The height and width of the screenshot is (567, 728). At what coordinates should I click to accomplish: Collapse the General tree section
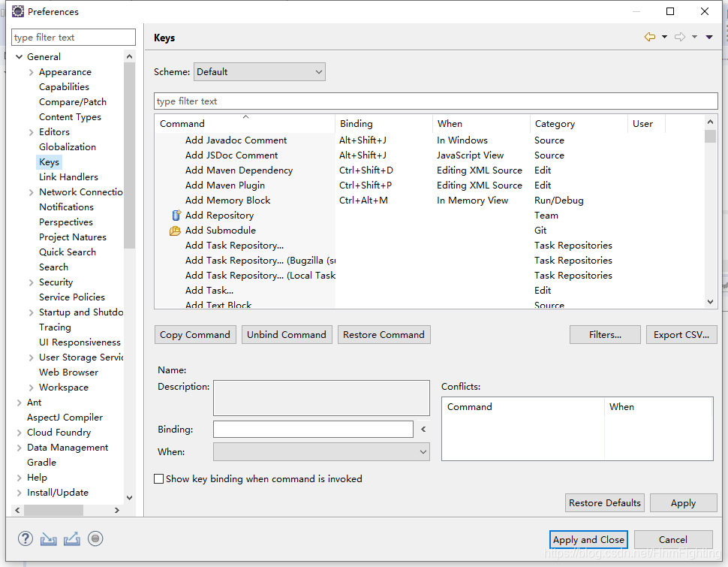tap(19, 57)
